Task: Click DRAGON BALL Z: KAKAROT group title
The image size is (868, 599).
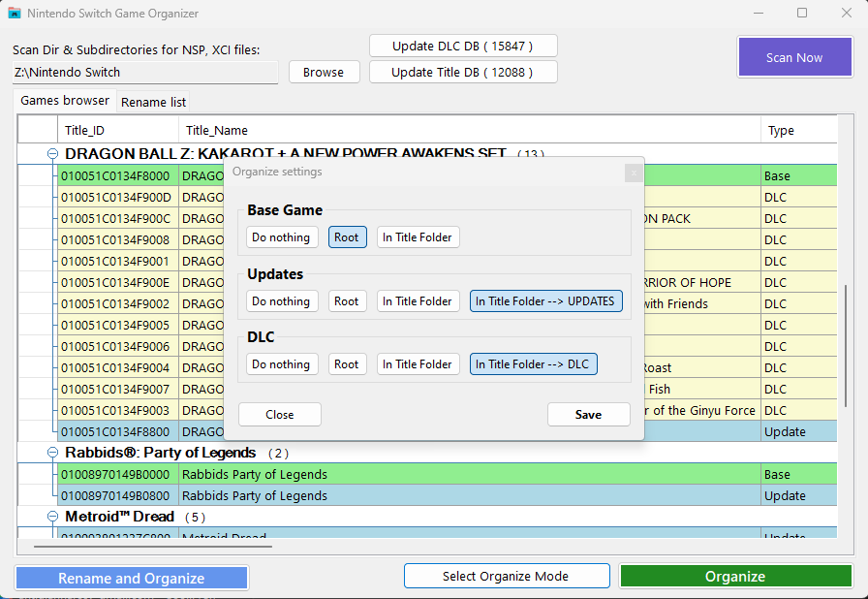Action: click(286, 154)
